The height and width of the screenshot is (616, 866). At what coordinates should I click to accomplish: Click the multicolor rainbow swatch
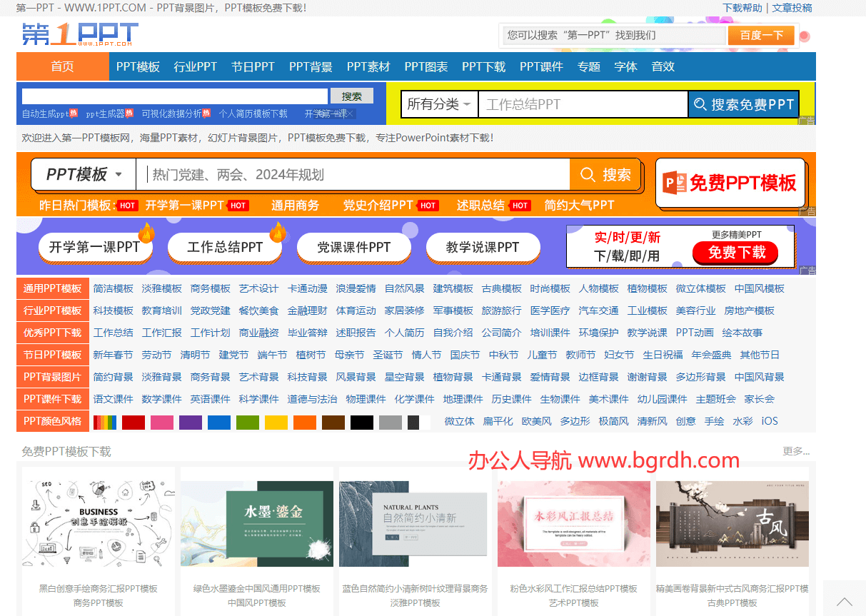tap(104, 422)
